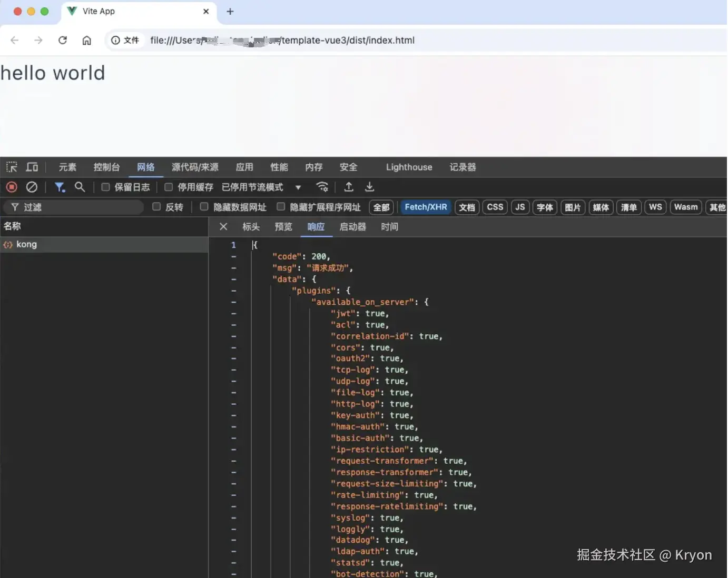Select the 图片 request type filter

click(x=573, y=207)
